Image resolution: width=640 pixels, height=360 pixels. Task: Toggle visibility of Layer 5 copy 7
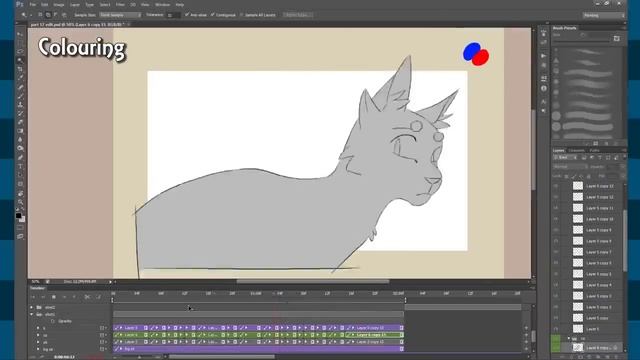(556, 252)
